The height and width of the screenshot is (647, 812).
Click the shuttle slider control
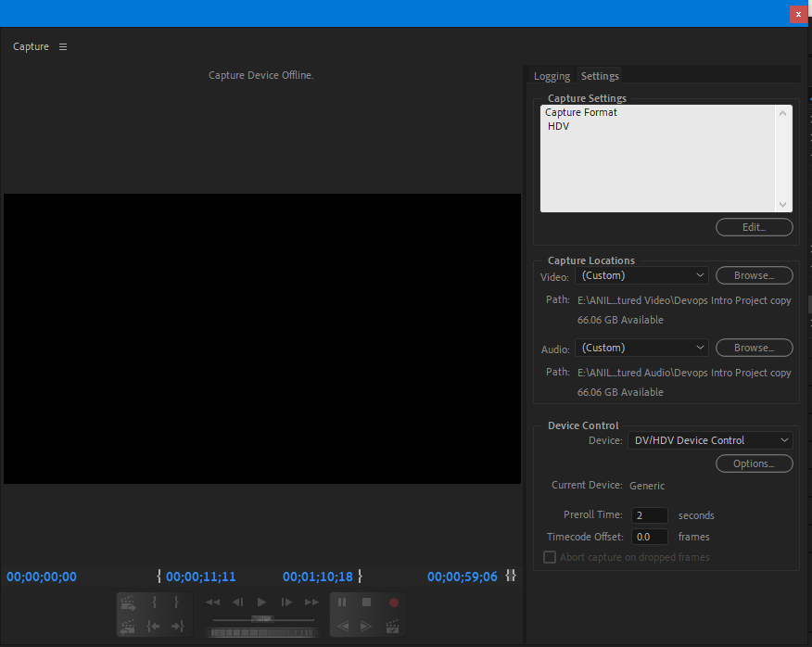pos(262,619)
